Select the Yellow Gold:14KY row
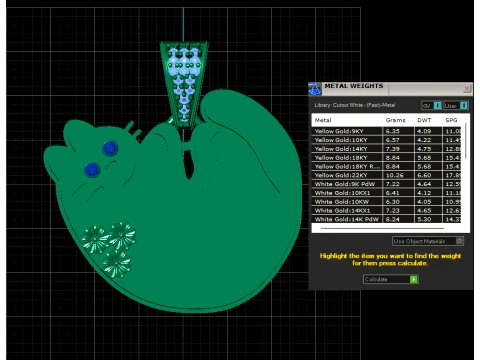 click(387, 149)
